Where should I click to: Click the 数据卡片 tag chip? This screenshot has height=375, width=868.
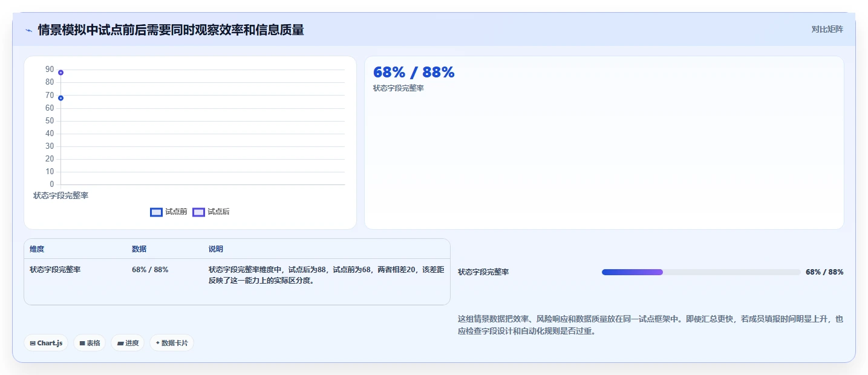(x=172, y=343)
